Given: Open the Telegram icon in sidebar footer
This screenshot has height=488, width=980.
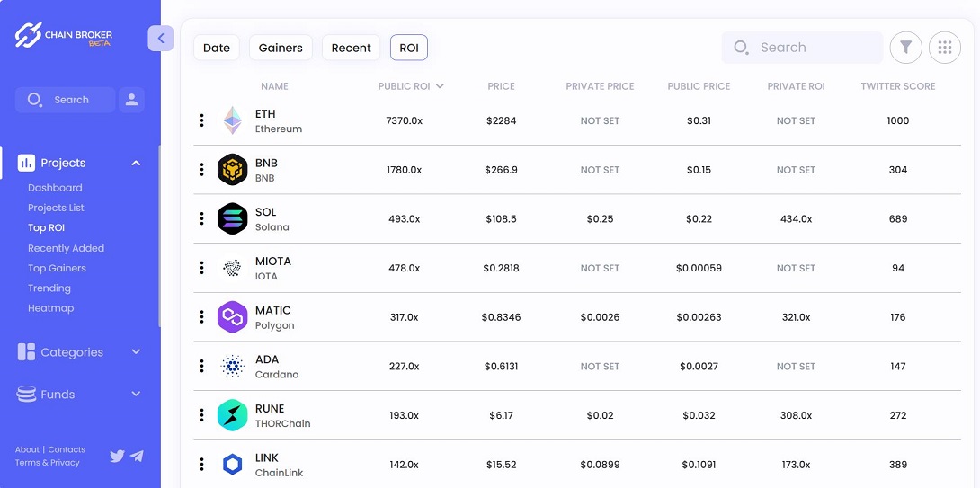Looking at the screenshot, I should coord(137,456).
